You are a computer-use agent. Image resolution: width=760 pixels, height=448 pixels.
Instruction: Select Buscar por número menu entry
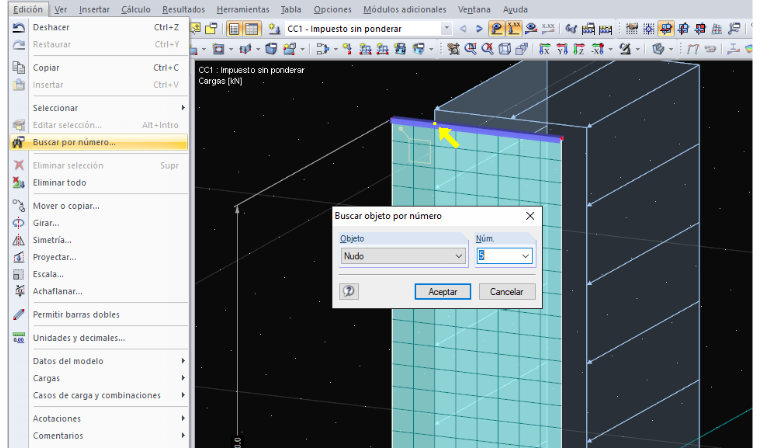[x=98, y=142]
